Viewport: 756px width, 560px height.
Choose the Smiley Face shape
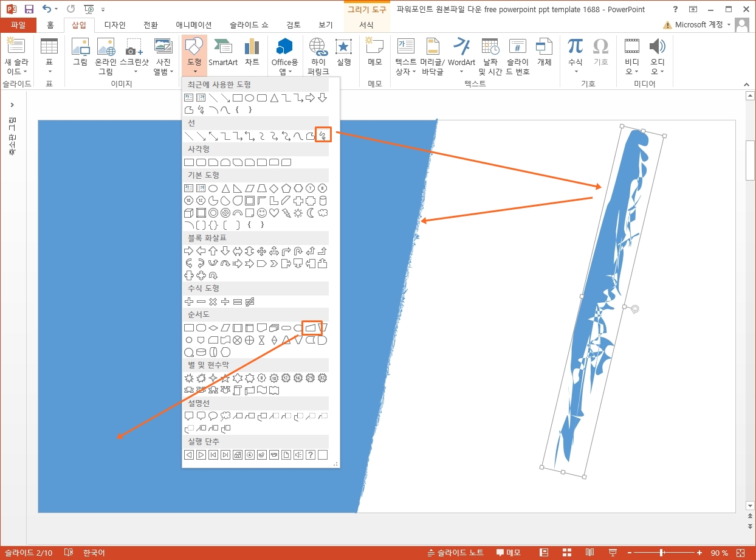point(262,213)
